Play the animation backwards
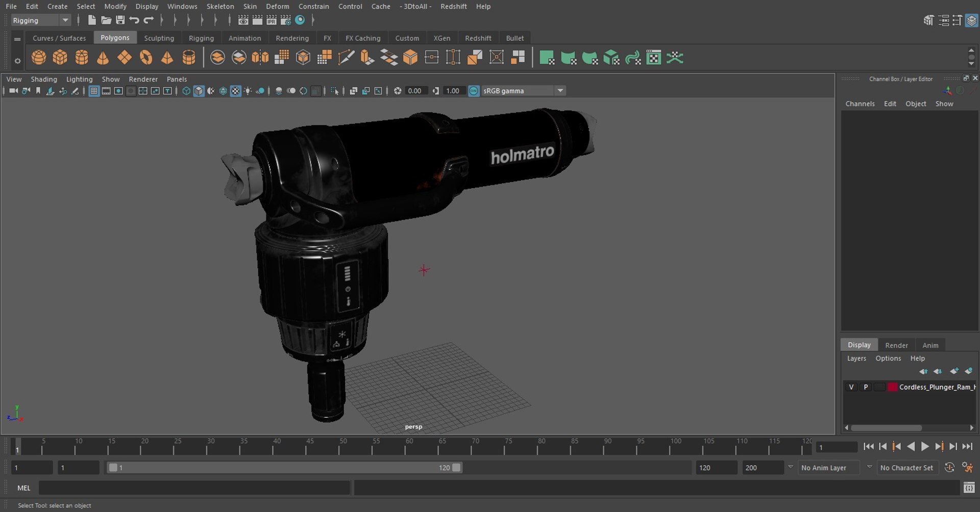The width and height of the screenshot is (980, 512). pyautogui.click(x=911, y=447)
